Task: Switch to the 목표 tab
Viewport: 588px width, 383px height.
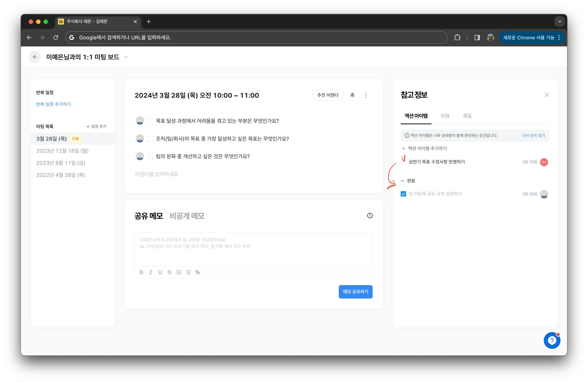Action: tap(467, 116)
